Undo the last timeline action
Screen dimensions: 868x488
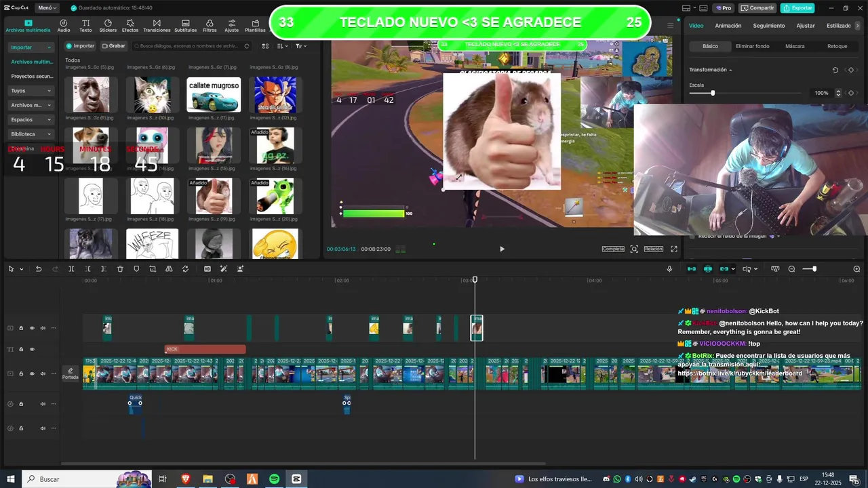click(x=39, y=269)
